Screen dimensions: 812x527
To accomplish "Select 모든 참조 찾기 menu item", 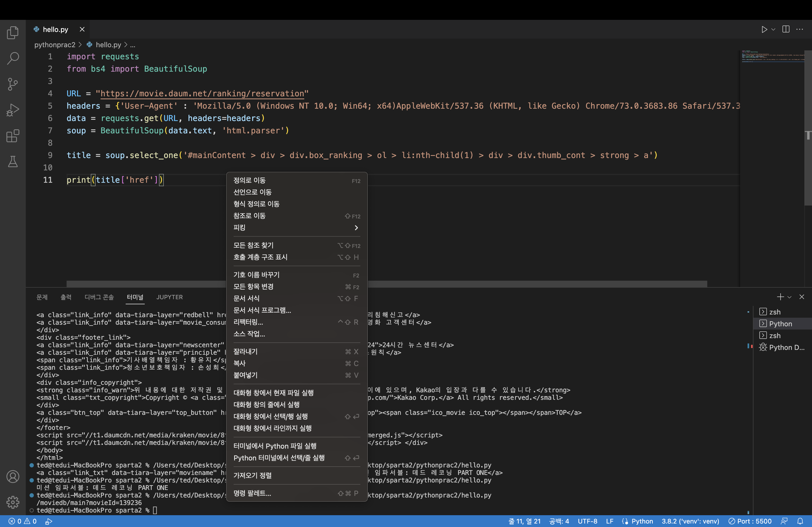I will pyautogui.click(x=296, y=245).
